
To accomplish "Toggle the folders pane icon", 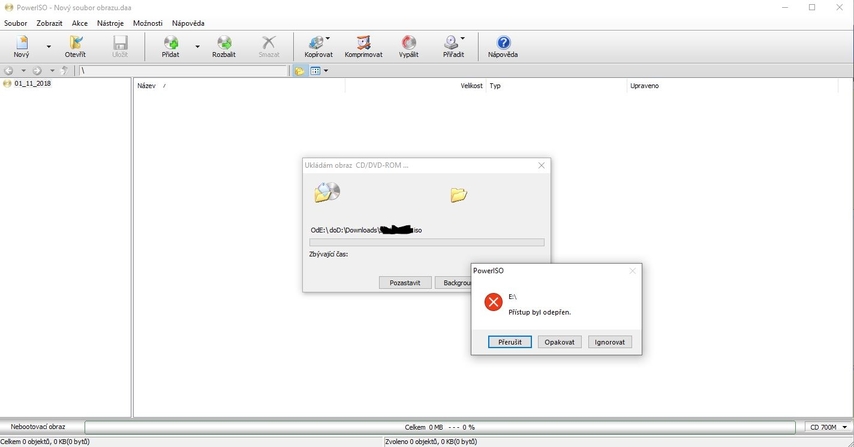I will 300,71.
